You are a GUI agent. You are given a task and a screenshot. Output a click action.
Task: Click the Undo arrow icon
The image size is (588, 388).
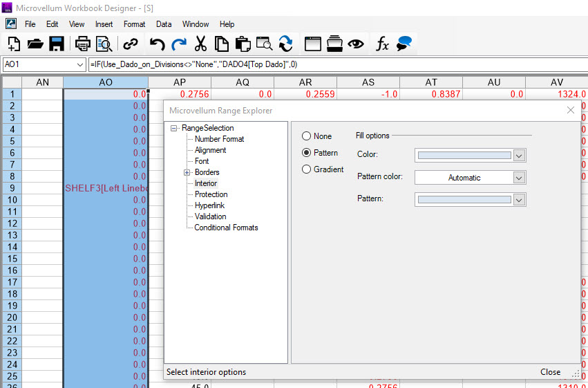[158, 44]
